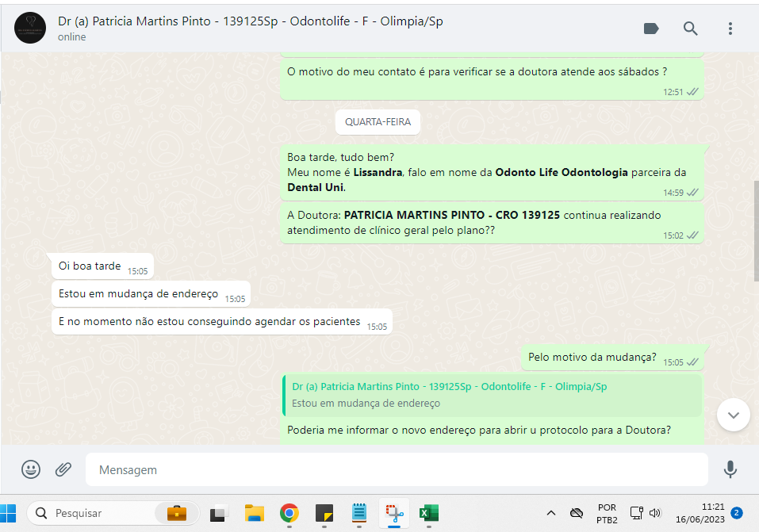Attach a file with the paperclip icon
Screen dimensions: 759x532
tap(63, 469)
